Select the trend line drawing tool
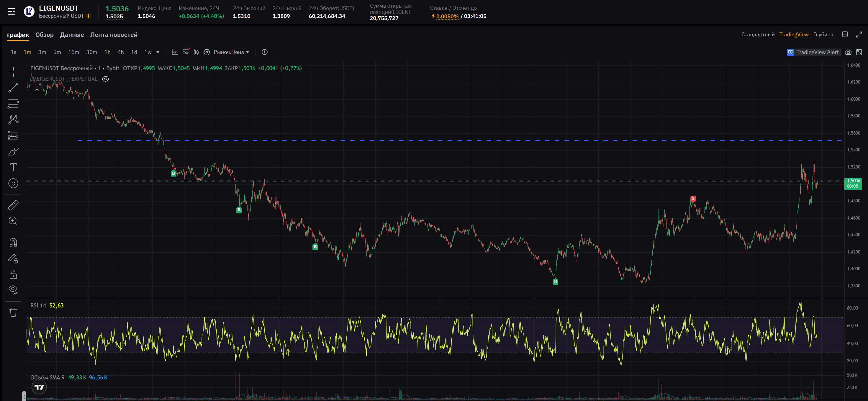This screenshot has width=868, height=401. (13, 88)
